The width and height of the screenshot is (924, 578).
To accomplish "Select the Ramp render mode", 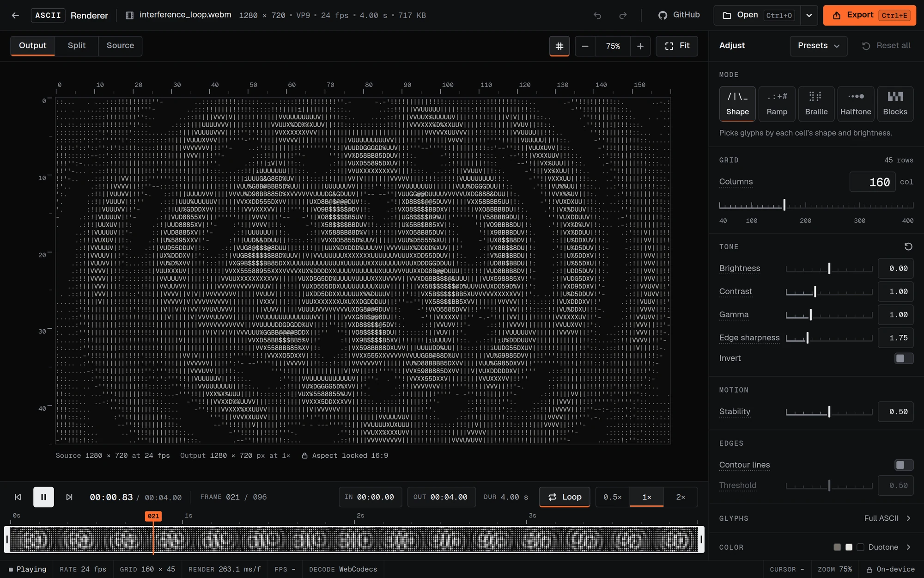I will click(777, 104).
